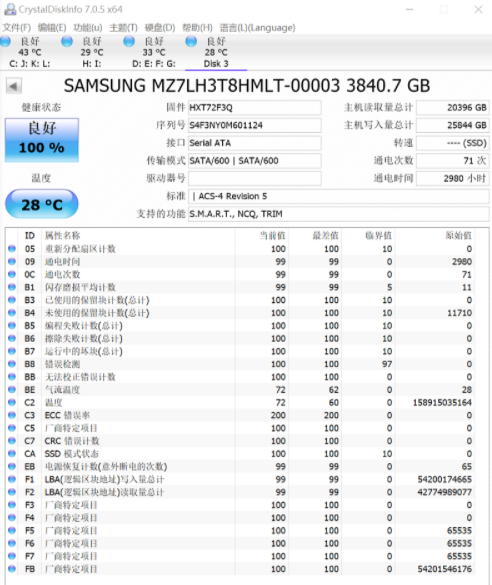The image size is (492, 585).
Task: Open the 文件(F) menu
Action: point(17,28)
